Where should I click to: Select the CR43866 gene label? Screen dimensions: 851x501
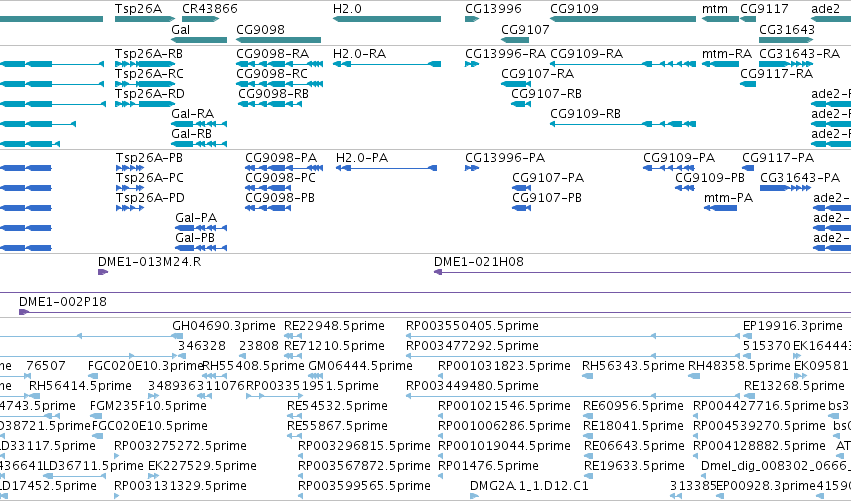(209, 9)
